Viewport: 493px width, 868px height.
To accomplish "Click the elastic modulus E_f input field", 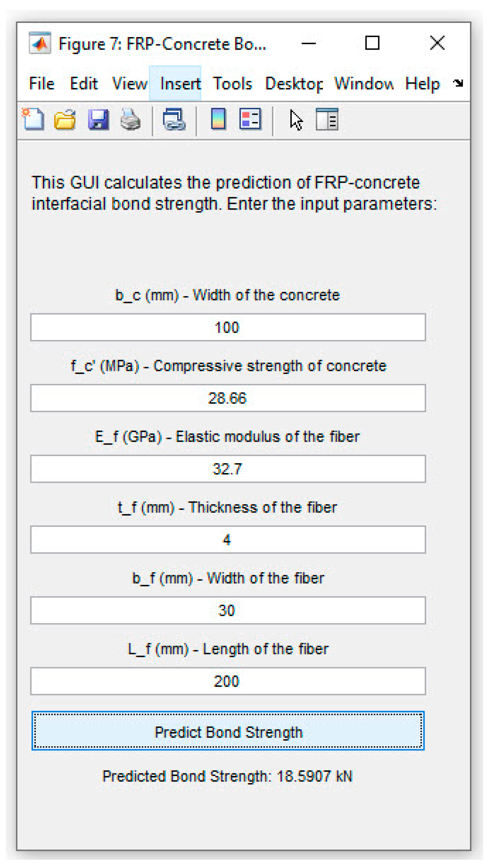I will pos(228,469).
